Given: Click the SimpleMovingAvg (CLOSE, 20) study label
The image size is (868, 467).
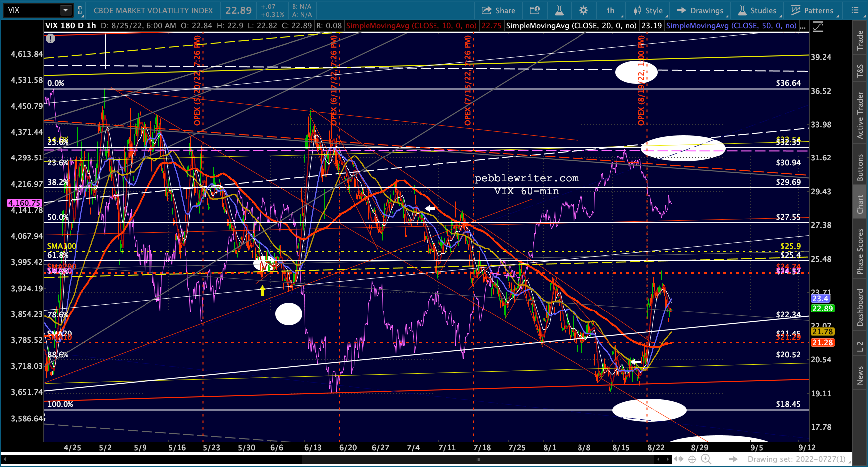Looking at the screenshot, I should (571, 26).
